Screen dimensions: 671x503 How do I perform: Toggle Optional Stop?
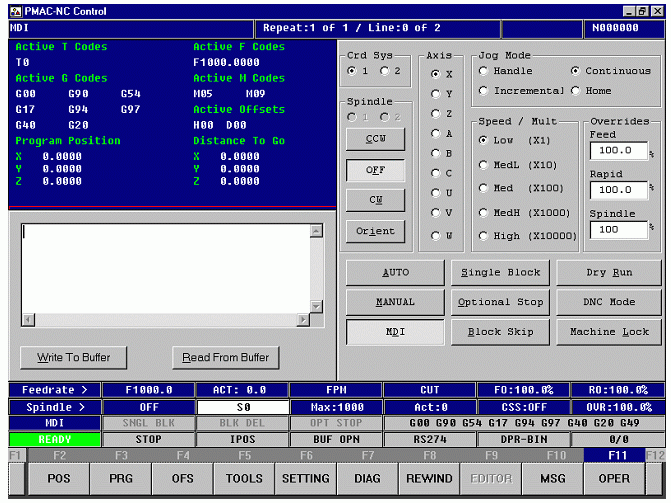pos(500,302)
